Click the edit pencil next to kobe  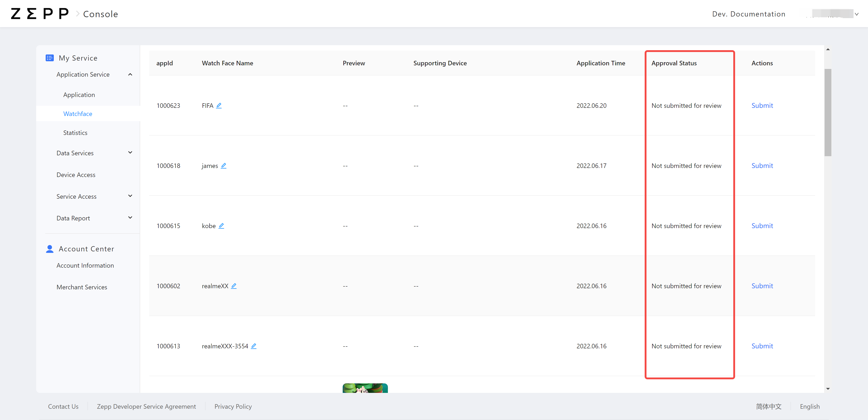click(x=221, y=226)
